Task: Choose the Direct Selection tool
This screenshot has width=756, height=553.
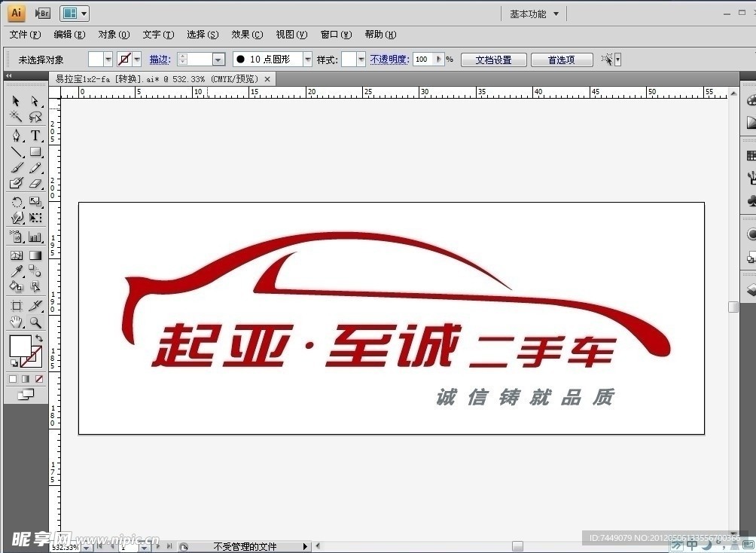Action: pos(35,101)
